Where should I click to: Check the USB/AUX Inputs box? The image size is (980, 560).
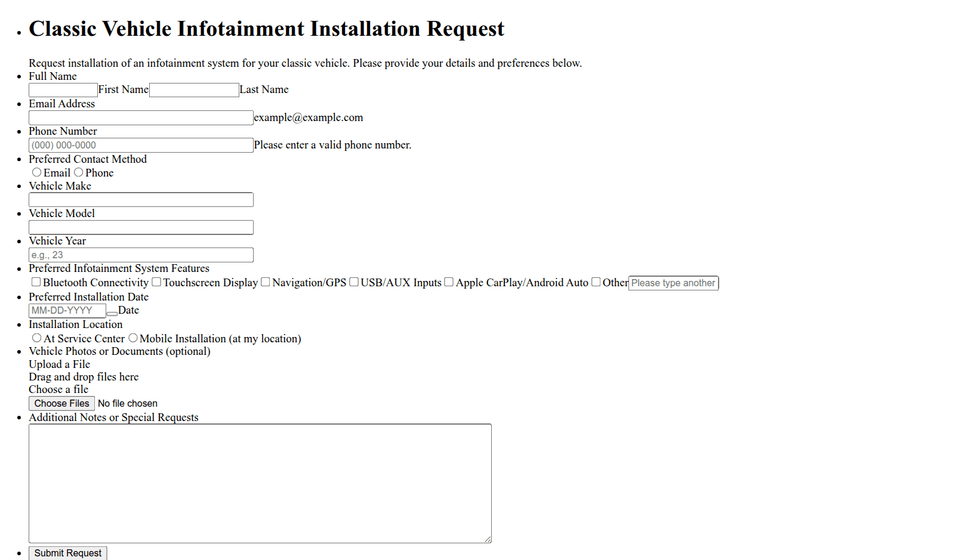(354, 282)
